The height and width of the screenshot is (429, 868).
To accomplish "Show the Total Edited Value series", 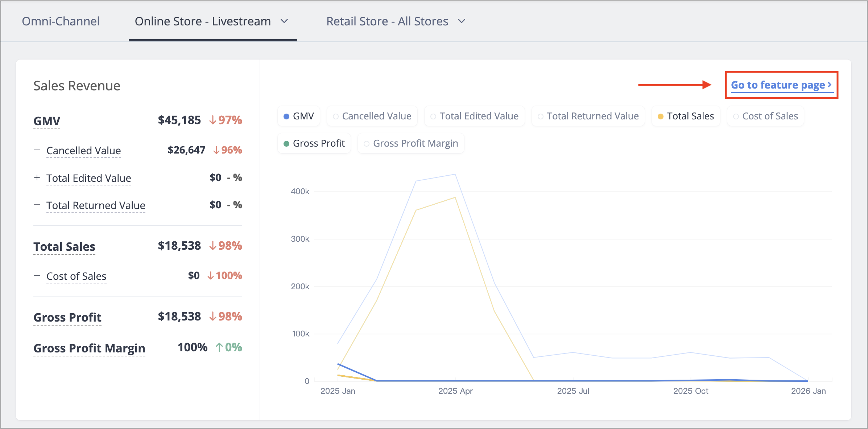I will (474, 116).
